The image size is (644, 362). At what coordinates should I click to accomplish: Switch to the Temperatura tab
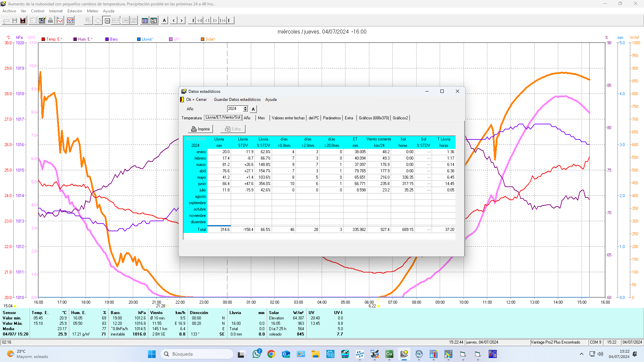click(192, 118)
